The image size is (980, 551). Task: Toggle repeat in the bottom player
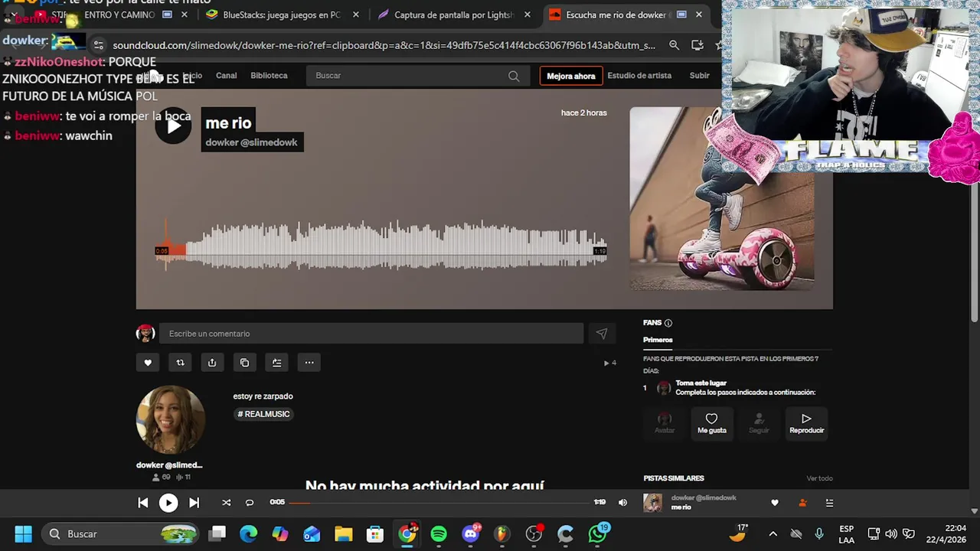point(249,503)
